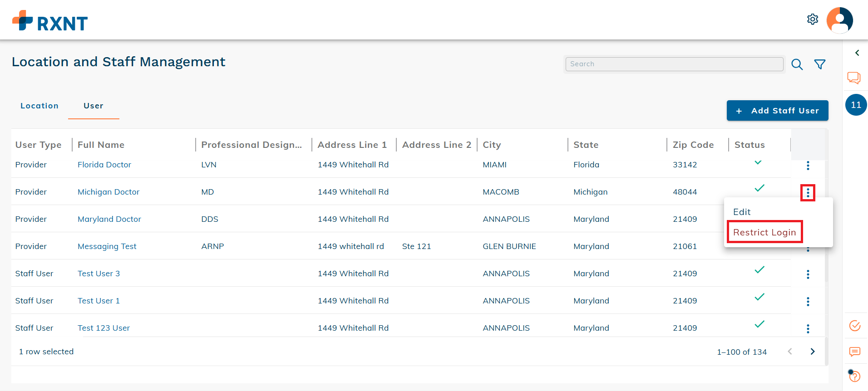Open the help question mark icon
Screen dimensions: 868x391
click(x=854, y=376)
